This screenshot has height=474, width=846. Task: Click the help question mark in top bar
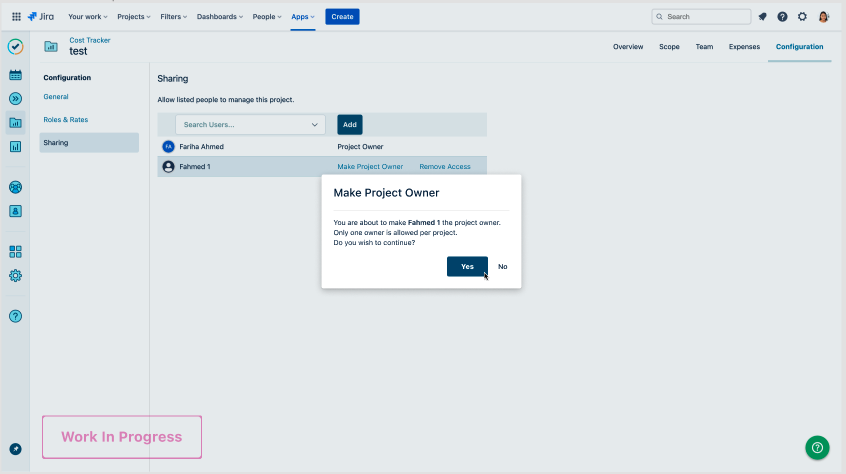tap(782, 17)
